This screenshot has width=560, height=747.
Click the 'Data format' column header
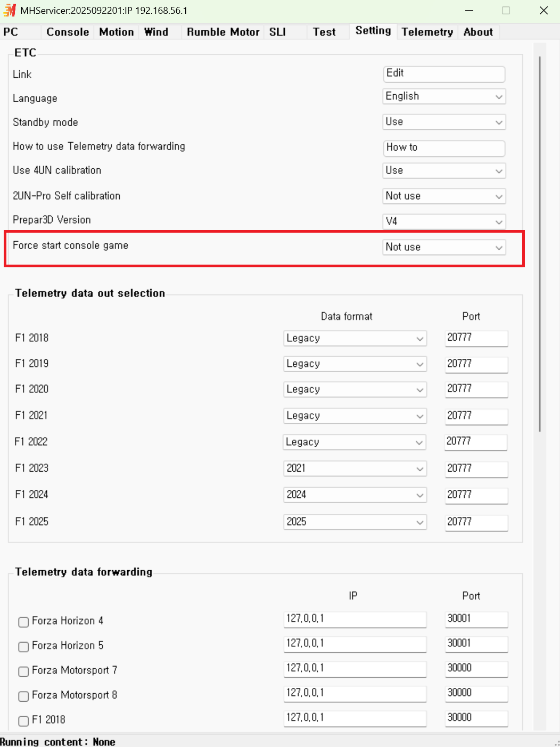pyautogui.click(x=347, y=316)
